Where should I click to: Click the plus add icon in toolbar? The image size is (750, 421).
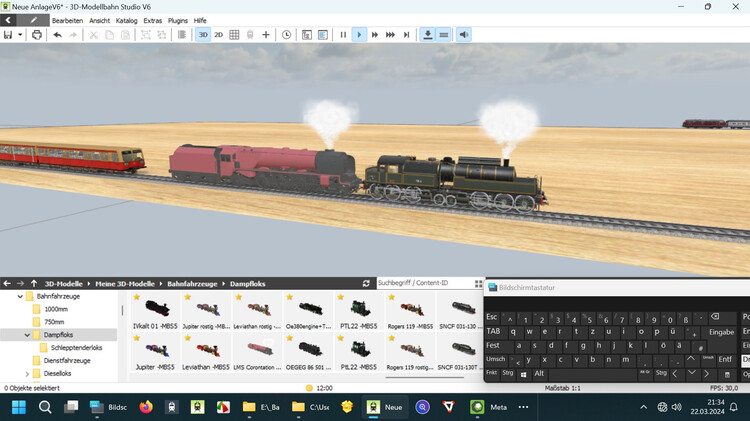click(x=265, y=35)
